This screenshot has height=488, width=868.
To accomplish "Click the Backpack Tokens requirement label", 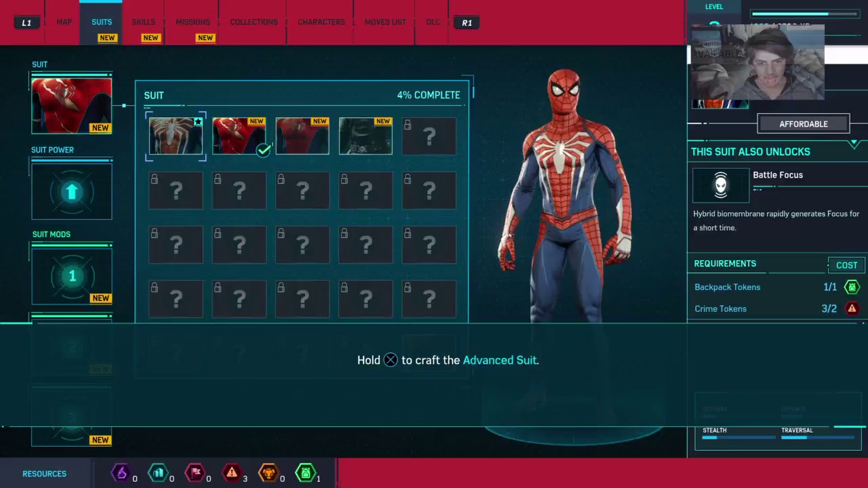I will (727, 287).
